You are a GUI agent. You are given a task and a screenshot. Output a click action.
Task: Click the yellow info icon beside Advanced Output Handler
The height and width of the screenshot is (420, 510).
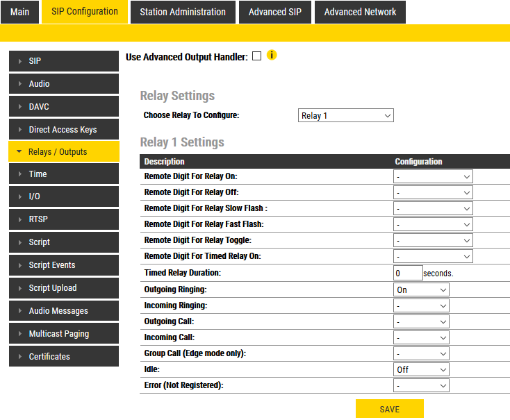(x=272, y=56)
